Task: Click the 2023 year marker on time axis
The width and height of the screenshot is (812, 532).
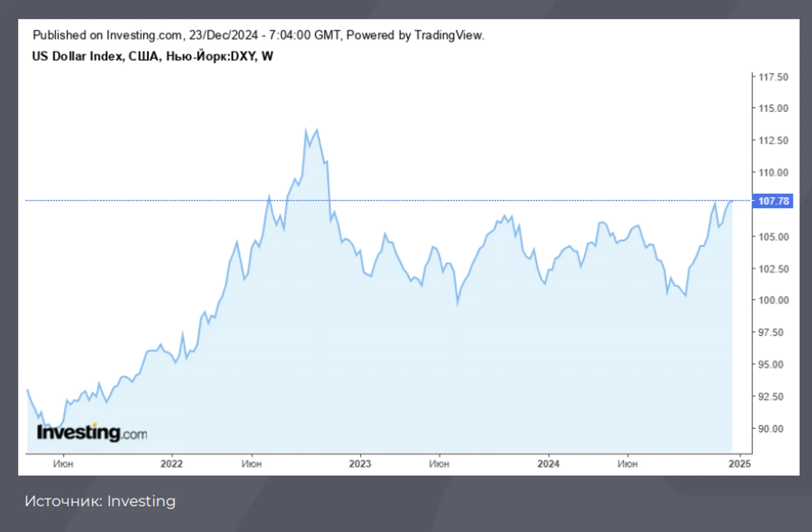Action: click(360, 464)
